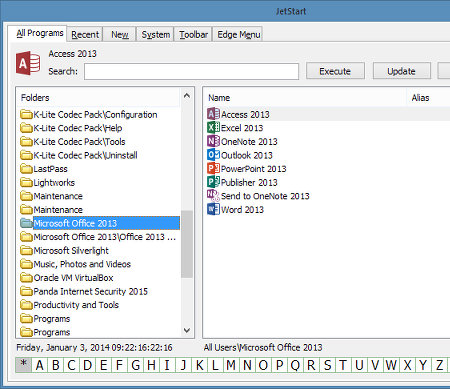Click the K-Lite Codec Pack\Help folder icon
The image size is (450, 389).
click(x=26, y=128)
